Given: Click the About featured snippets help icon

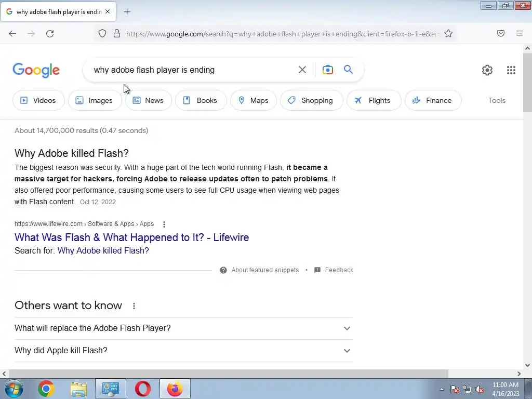Looking at the screenshot, I should (223, 270).
